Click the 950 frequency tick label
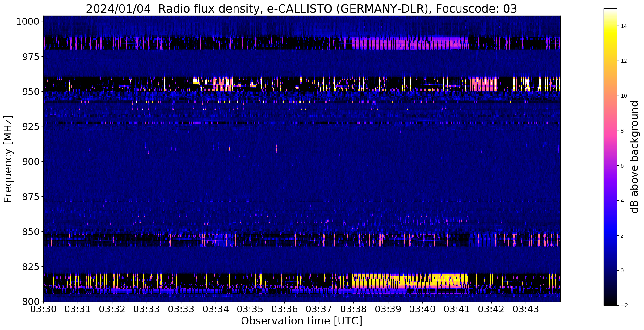The width and height of the screenshot is (644, 330). point(31,92)
